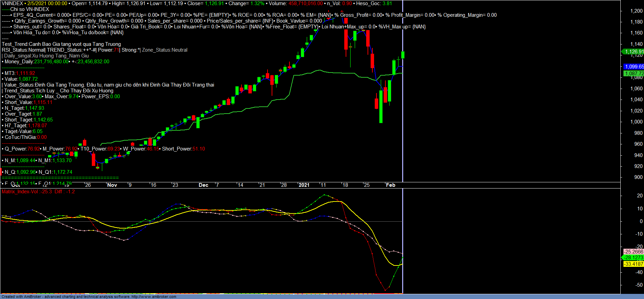Click the 1,200 level on price axis
Screen dimensions: 644x299
[x=636, y=11]
